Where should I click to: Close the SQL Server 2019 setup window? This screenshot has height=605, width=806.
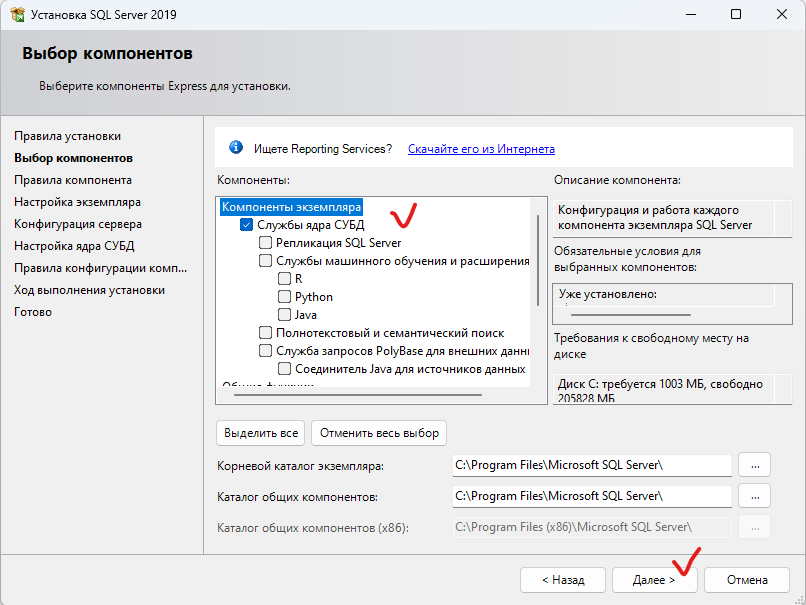coord(781,14)
